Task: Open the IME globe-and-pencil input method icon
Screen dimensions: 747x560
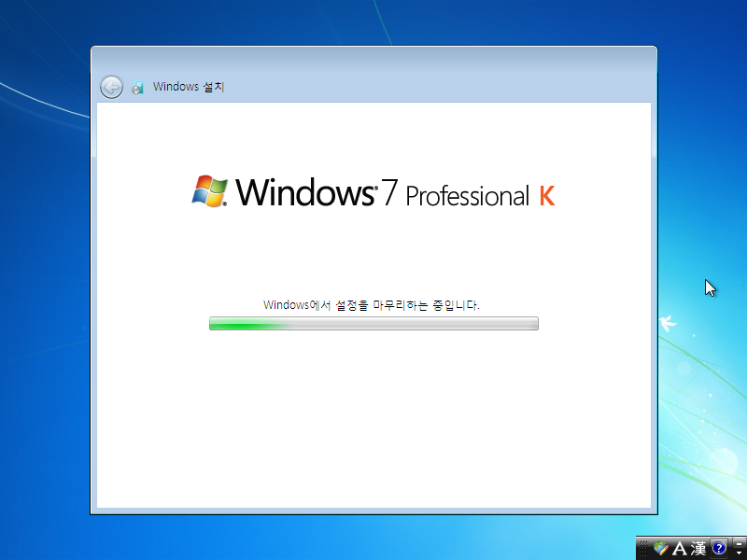Action: 661,548
